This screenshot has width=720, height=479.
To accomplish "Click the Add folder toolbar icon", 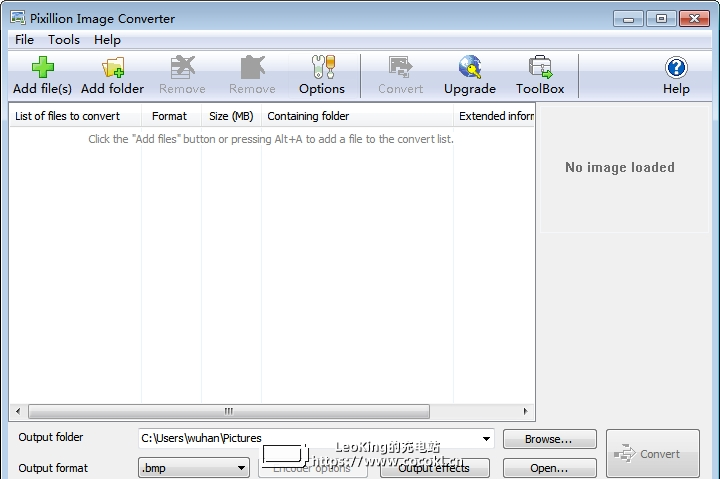I will click(x=113, y=68).
